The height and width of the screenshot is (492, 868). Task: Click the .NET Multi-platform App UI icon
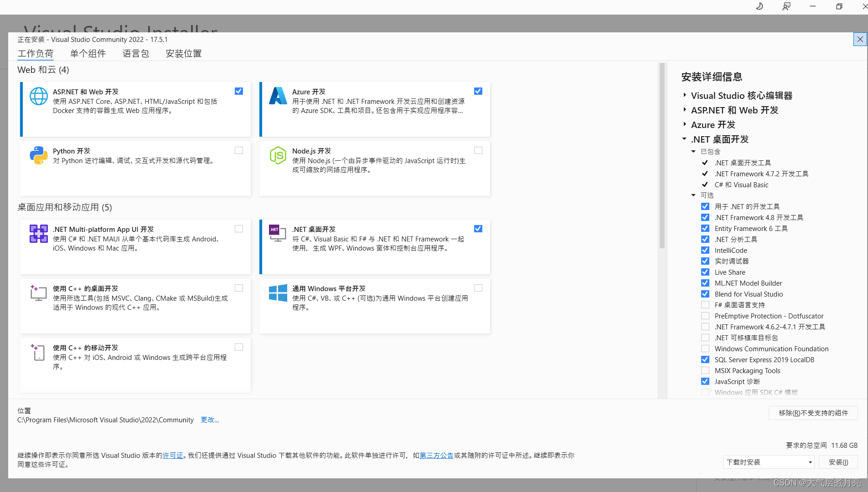click(39, 234)
